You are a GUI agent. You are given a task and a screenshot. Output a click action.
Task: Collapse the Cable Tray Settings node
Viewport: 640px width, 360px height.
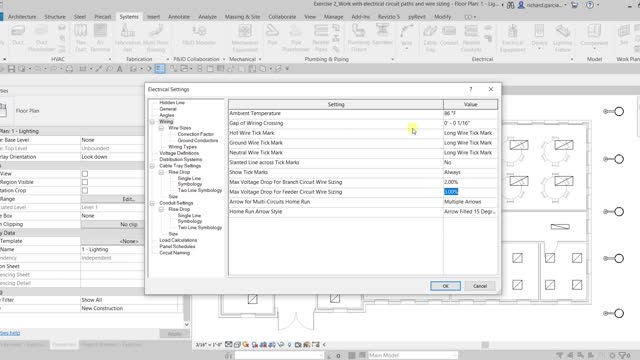pos(153,166)
